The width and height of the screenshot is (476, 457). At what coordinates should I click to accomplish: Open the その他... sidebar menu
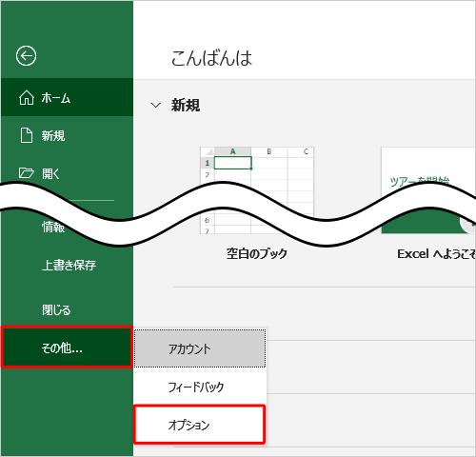coord(67,348)
